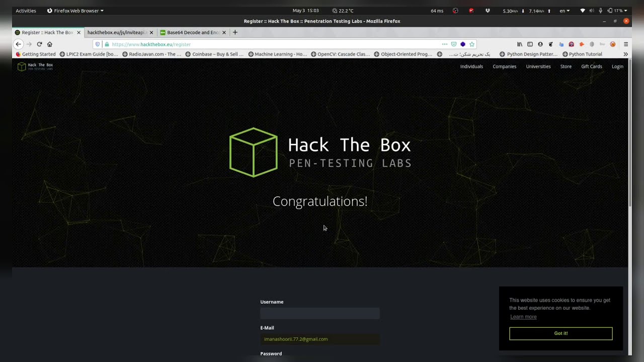Click the Forward navigation arrow
Viewport: 644px width, 362px height.
[x=29, y=44]
